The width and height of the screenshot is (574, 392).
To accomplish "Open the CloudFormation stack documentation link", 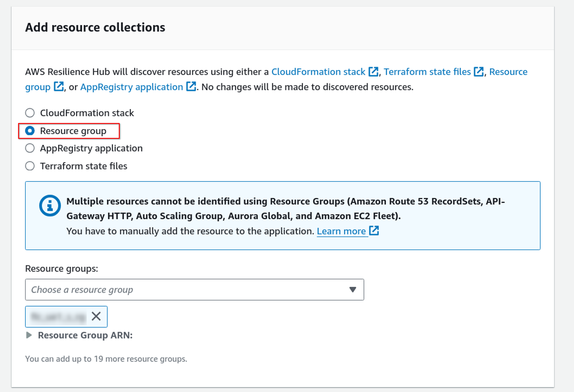I will pyautogui.click(x=318, y=72).
